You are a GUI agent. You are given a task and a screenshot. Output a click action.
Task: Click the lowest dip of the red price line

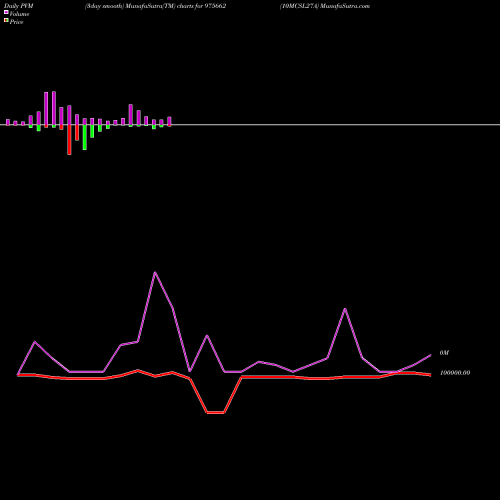[215, 413]
